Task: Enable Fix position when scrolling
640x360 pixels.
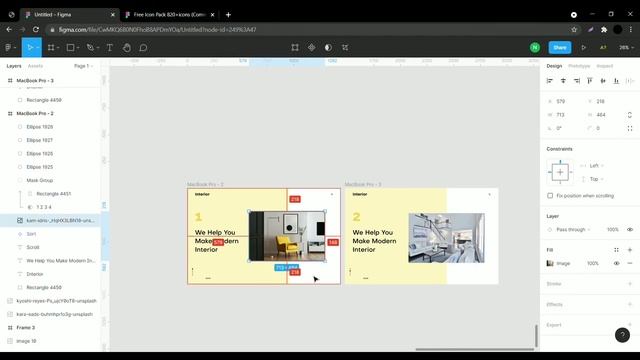Action: (550, 196)
